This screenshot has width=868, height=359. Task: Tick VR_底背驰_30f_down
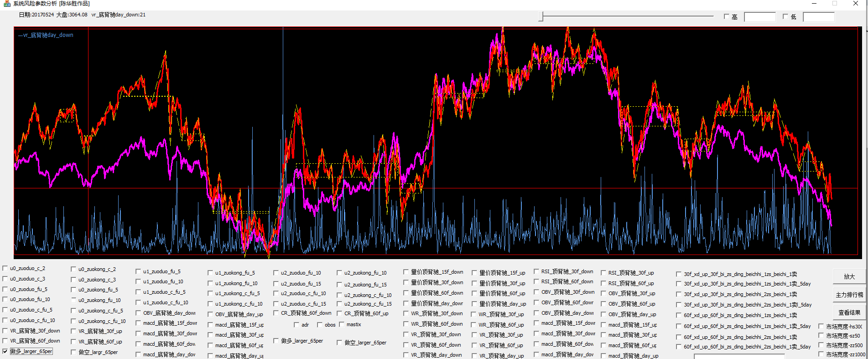click(x=5, y=331)
